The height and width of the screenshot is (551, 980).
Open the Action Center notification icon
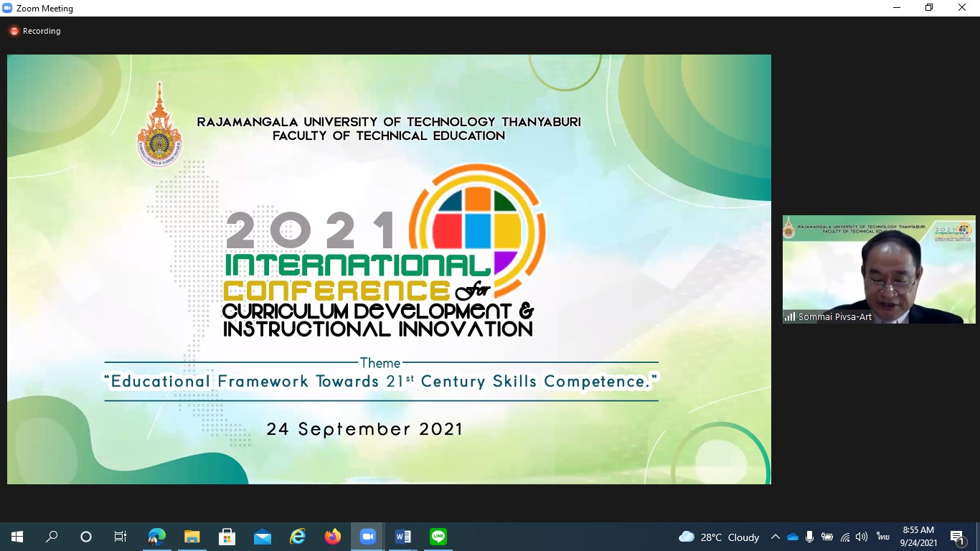coord(958,537)
